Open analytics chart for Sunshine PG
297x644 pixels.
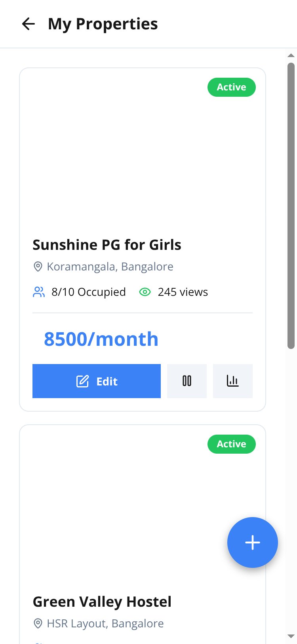(233, 381)
